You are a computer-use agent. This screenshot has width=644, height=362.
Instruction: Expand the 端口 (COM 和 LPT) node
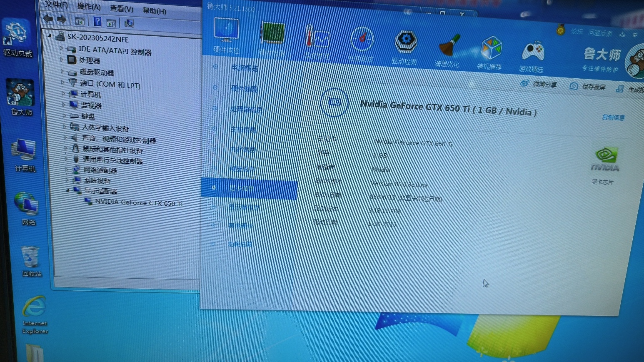tap(63, 82)
